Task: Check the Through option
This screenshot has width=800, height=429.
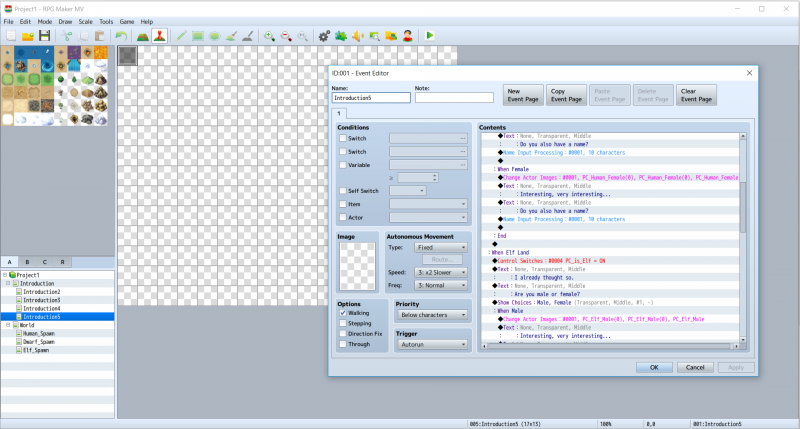Action: point(343,344)
